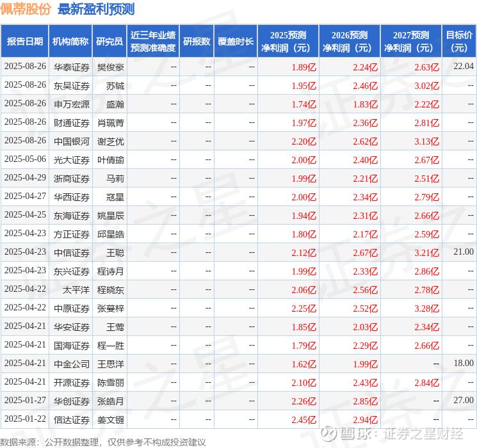477x448 pixels.
Task: Select the 中信证券 institution cell
Action: click(x=72, y=253)
